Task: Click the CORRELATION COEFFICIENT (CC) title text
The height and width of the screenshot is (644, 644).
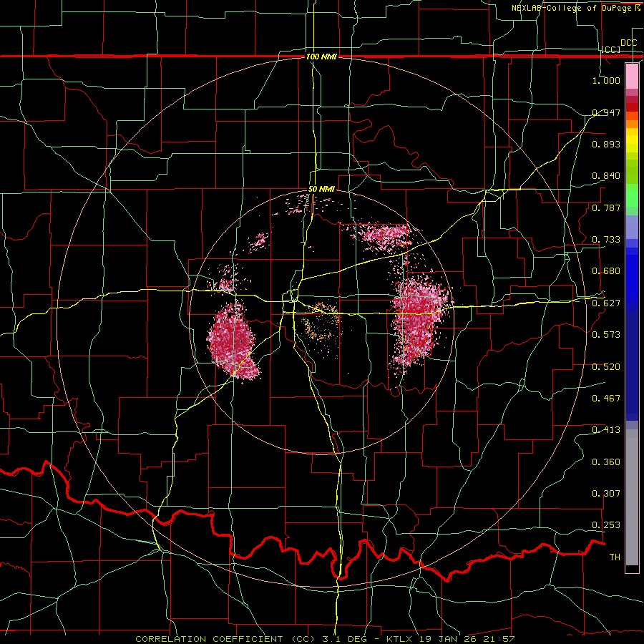Action: [225, 639]
